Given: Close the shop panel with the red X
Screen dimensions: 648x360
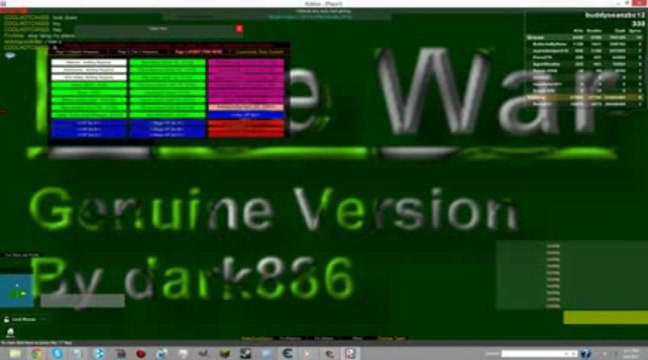Looking at the screenshot, I should (239, 29).
